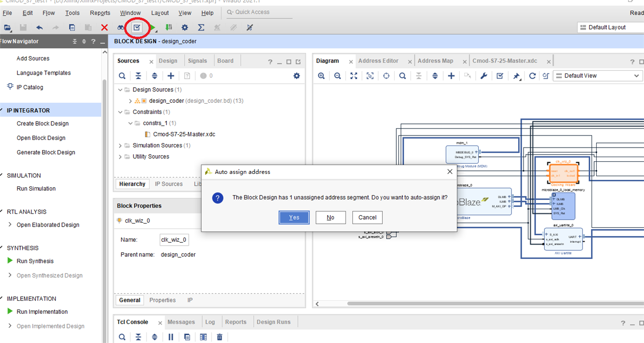Open the Default View dropdown
This screenshot has height=343, width=644.
click(x=598, y=76)
